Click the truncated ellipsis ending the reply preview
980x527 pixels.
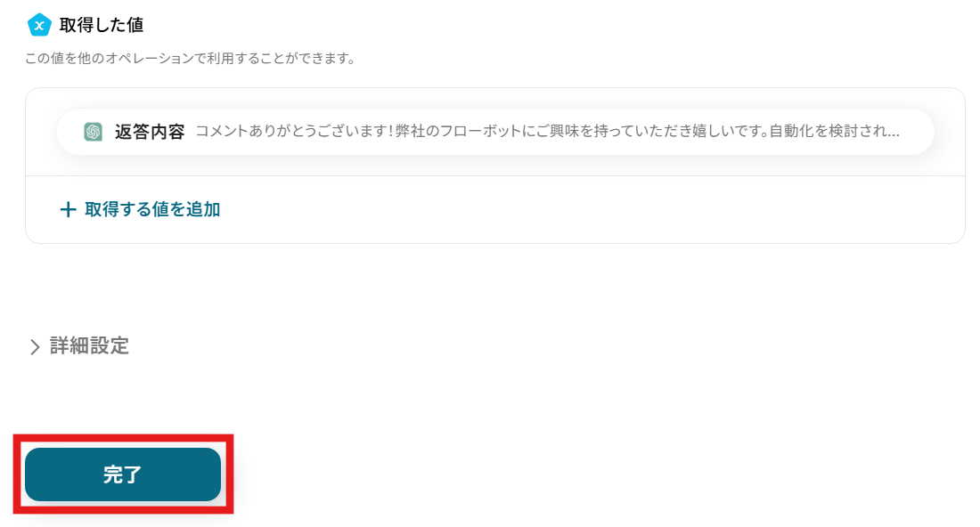891,134
